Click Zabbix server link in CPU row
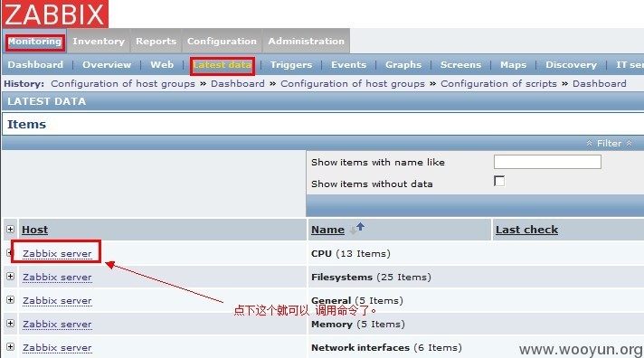 coord(57,254)
